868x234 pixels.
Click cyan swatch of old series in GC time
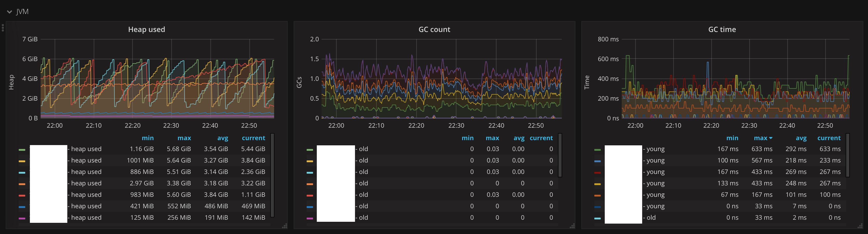(x=597, y=218)
